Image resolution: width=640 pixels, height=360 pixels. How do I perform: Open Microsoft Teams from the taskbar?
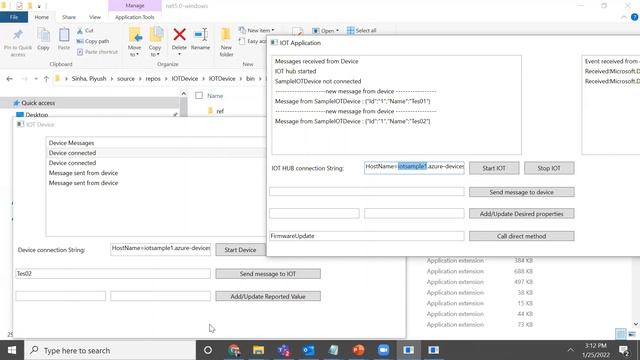[x=283, y=350]
